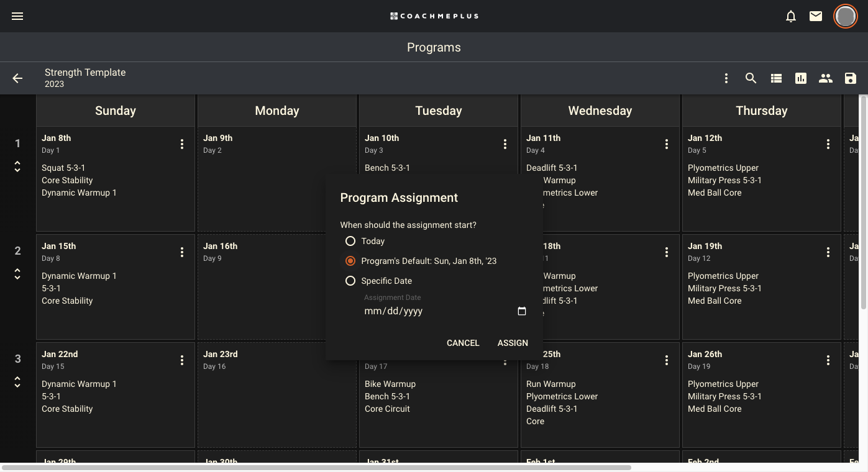Open the mail messages icon
The image size is (868, 472).
pos(816,17)
